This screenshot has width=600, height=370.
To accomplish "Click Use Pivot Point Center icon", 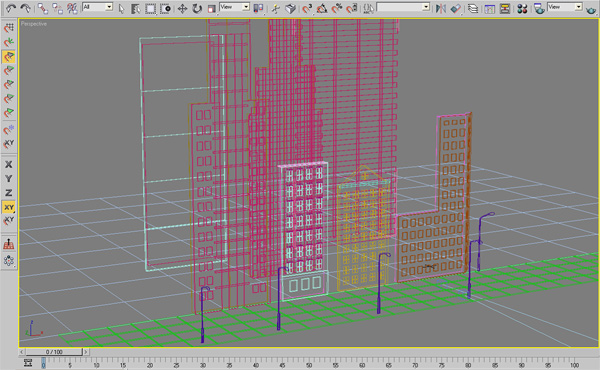I will (259, 8).
